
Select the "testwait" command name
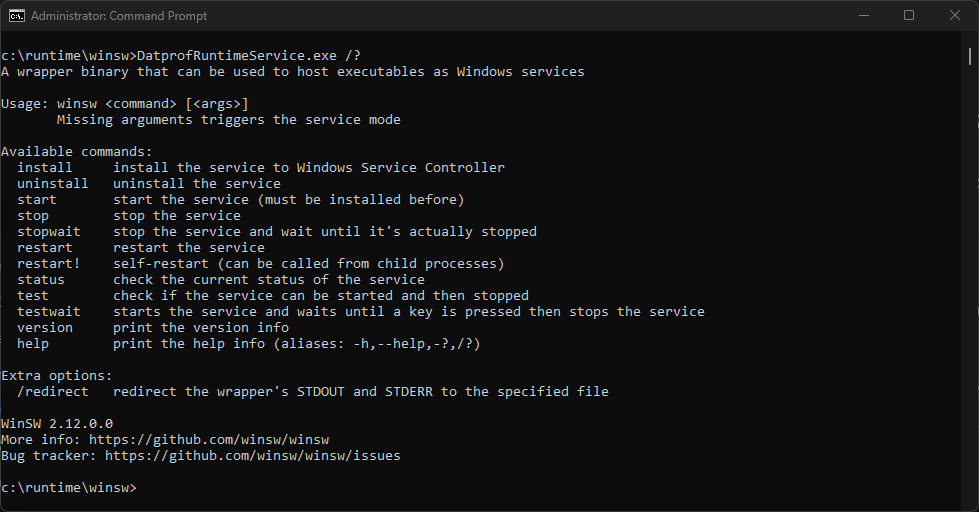[x=49, y=312]
